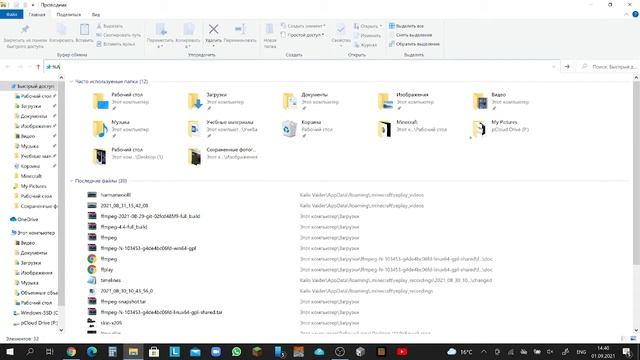Click Обратить выделение button
The width and height of the screenshot is (640, 360).
point(414,44)
